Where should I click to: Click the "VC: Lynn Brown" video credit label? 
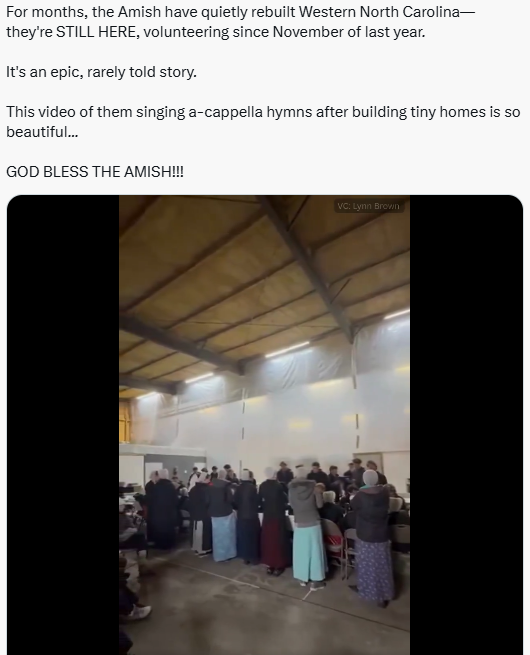point(368,206)
